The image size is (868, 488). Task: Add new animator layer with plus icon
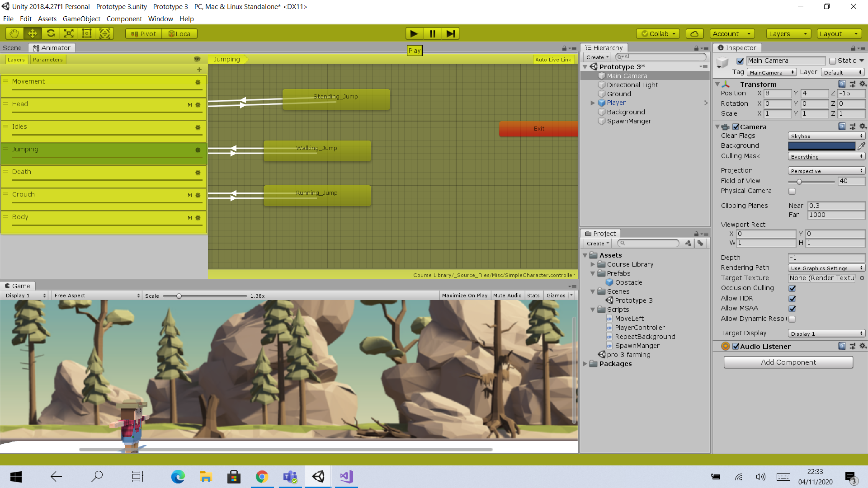[x=199, y=70]
